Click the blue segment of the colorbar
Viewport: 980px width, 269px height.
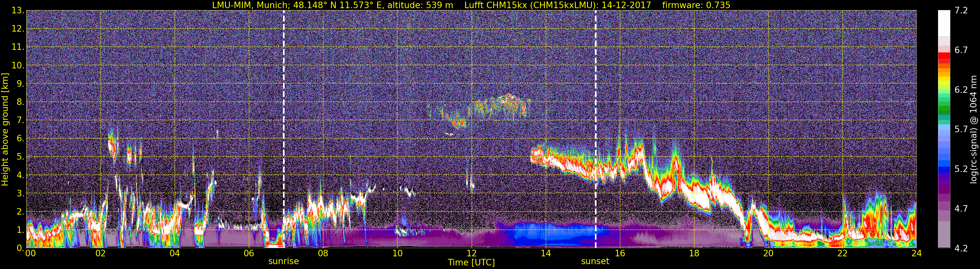click(x=944, y=170)
